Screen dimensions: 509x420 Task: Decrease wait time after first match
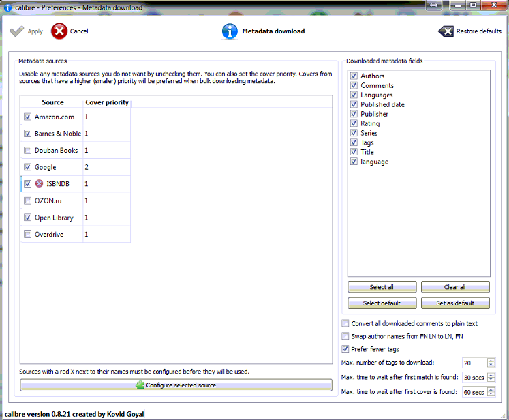click(x=491, y=379)
